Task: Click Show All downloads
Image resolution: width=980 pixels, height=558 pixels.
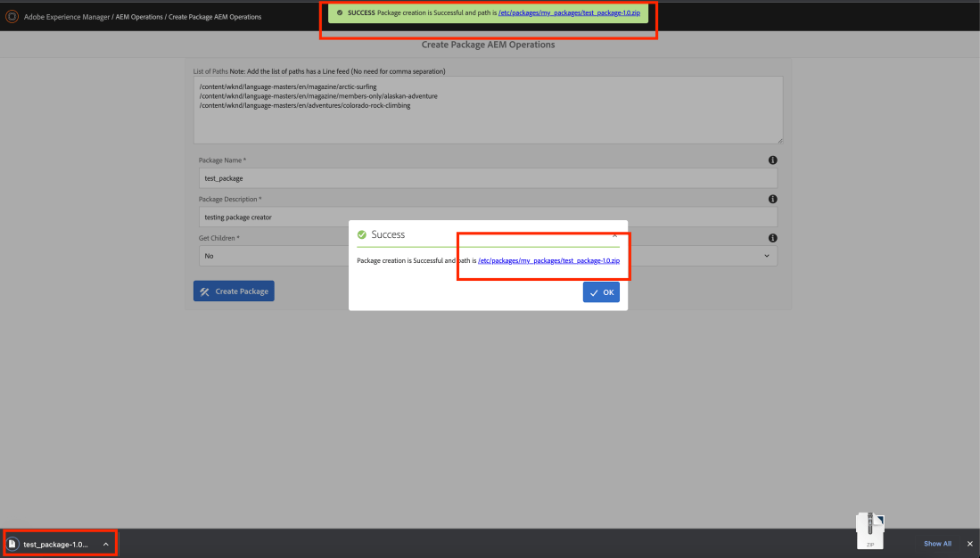Action: 937,544
